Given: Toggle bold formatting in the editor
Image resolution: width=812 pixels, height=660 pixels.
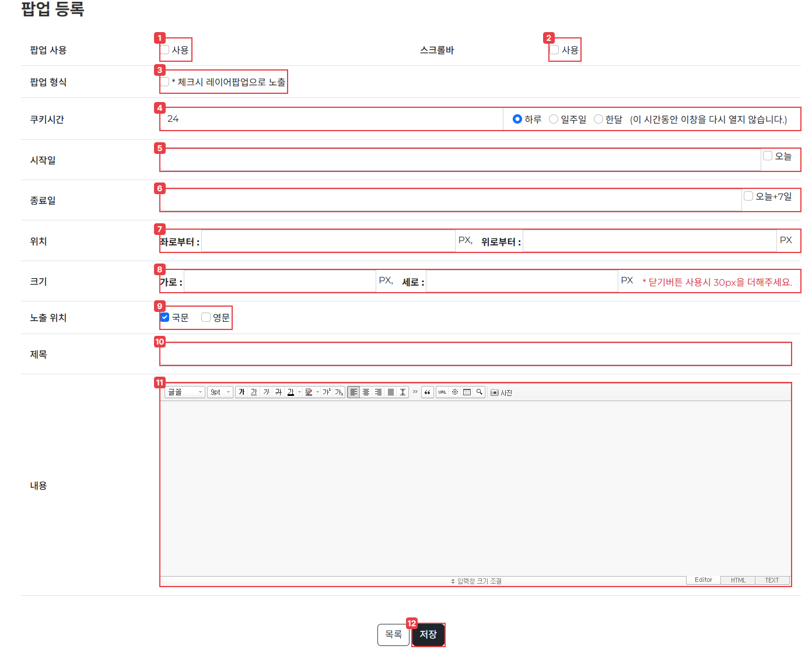Looking at the screenshot, I should point(242,392).
